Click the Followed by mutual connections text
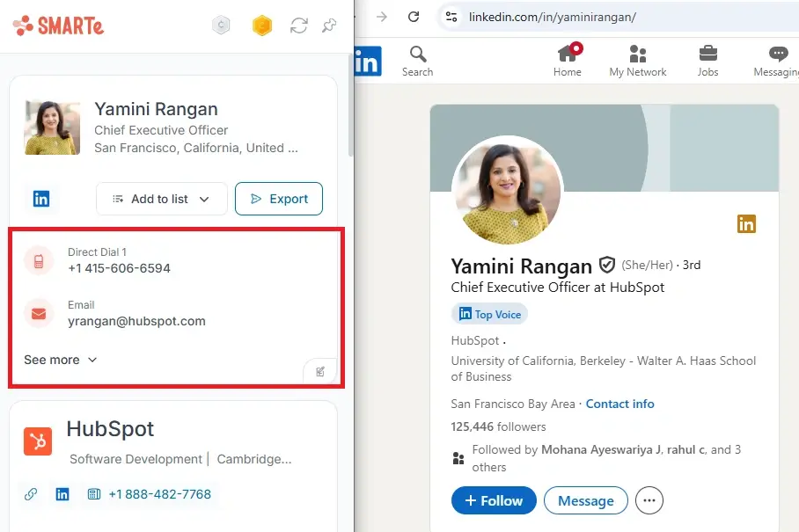 [x=606, y=458]
